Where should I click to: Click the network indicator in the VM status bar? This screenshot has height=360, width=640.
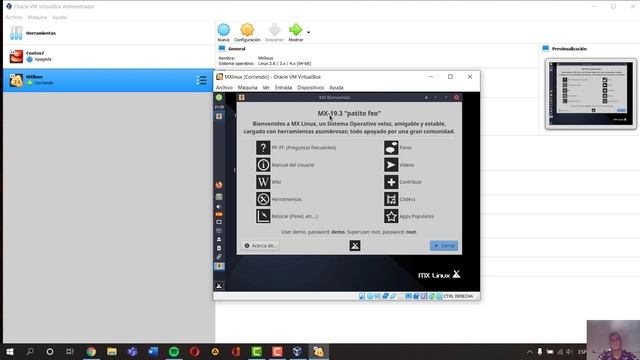385,296
